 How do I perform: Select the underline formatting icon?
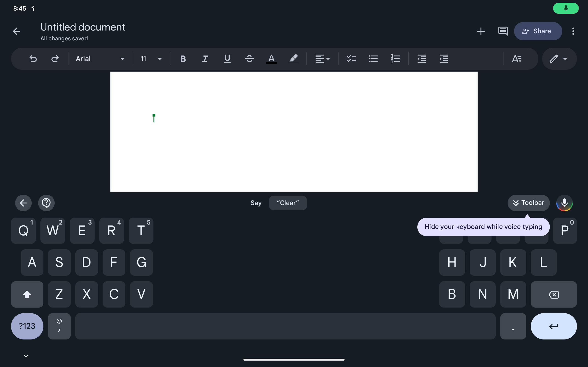227,58
